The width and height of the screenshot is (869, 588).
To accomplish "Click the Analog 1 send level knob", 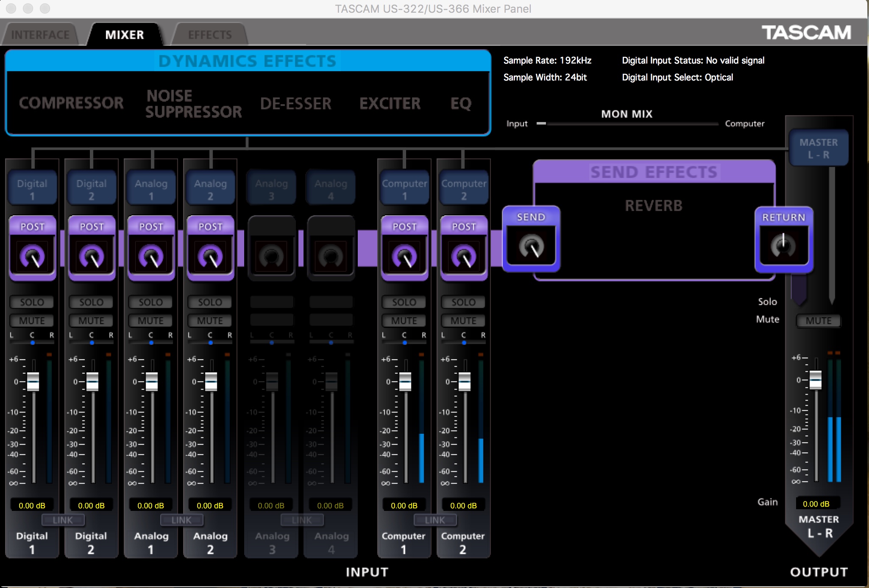I will coord(151,256).
